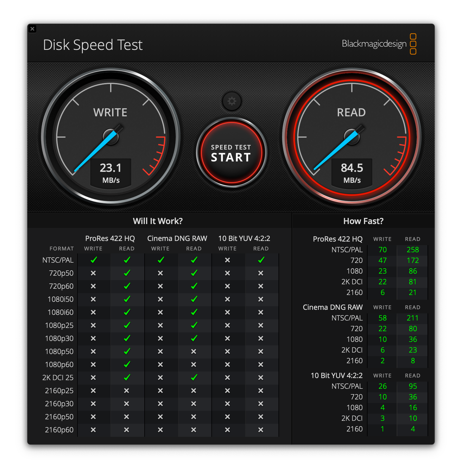Click 2160p25 ProRes 422 HQ read cross
This screenshot has width=462, height=476.
pos(126,391)
